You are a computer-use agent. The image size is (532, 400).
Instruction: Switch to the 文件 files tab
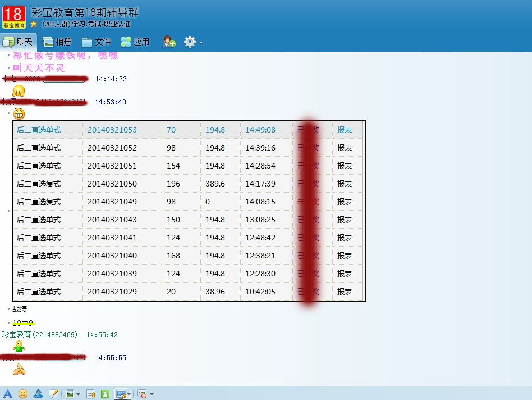tap(96, 42)
